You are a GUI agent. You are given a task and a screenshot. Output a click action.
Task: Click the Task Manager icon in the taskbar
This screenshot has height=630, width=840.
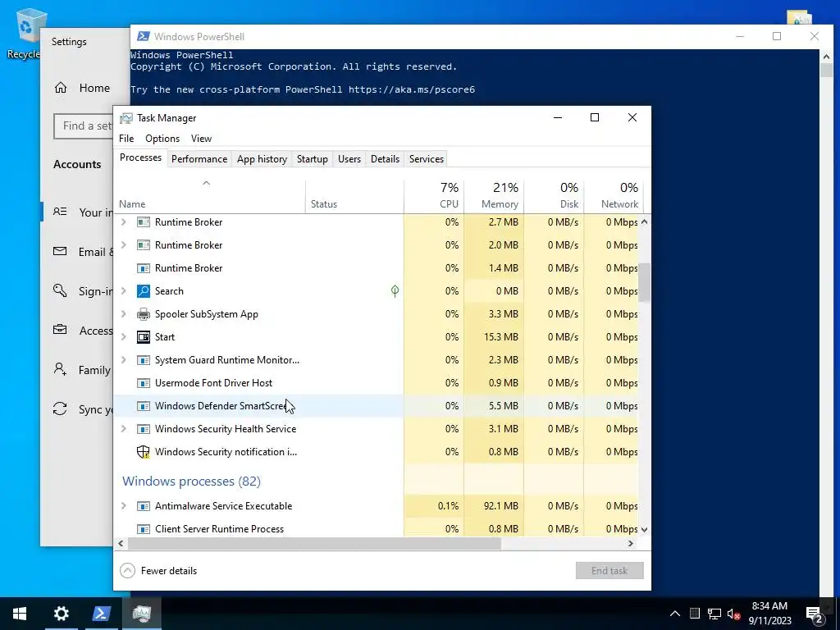[141, 614]
